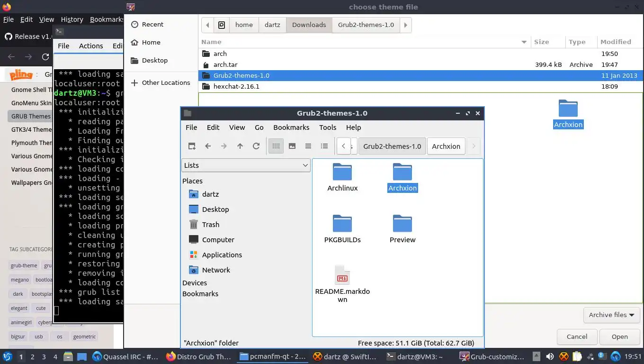The image size is (644, 364).
Task: Open Quassel IRC from taskbar
Action: click(x=125, y=357)
